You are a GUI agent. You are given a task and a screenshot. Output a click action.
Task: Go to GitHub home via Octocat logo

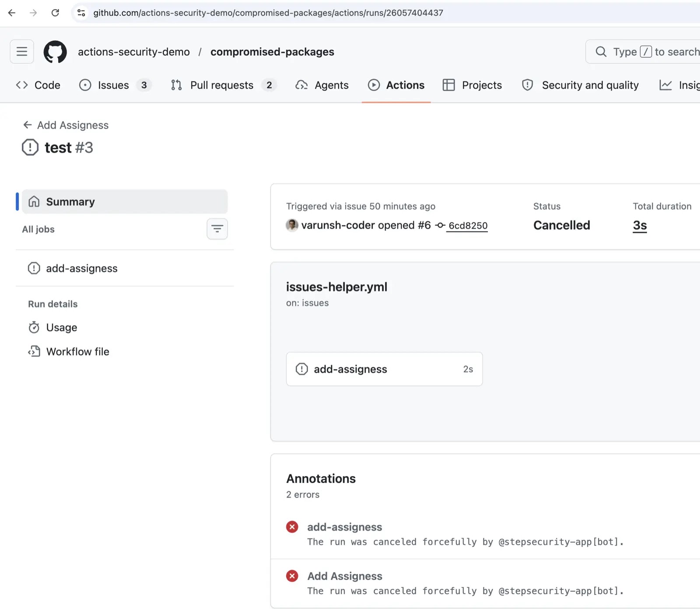(55, 52)
